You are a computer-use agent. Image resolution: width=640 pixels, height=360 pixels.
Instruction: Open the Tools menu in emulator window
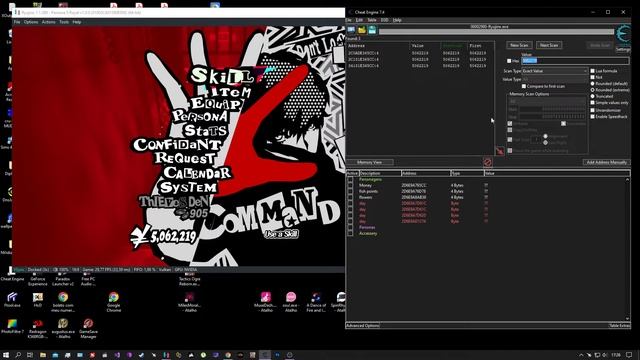pyautogui.click(x=64, y=22)
